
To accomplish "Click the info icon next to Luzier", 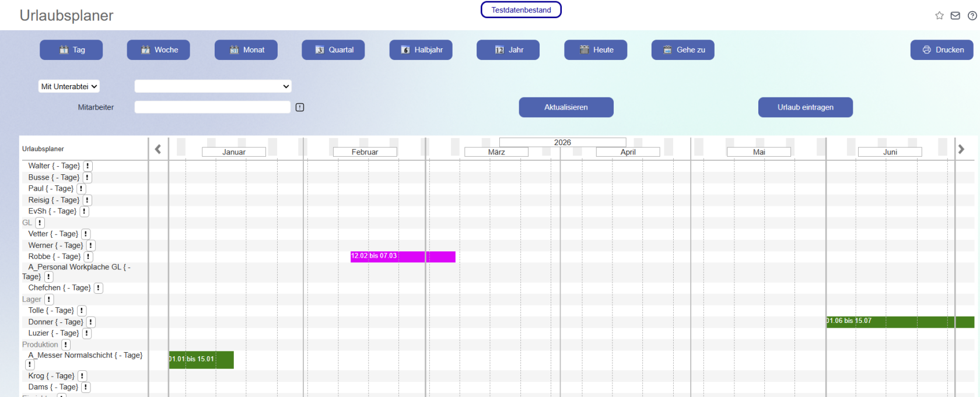I will click(x=87, y=333).
